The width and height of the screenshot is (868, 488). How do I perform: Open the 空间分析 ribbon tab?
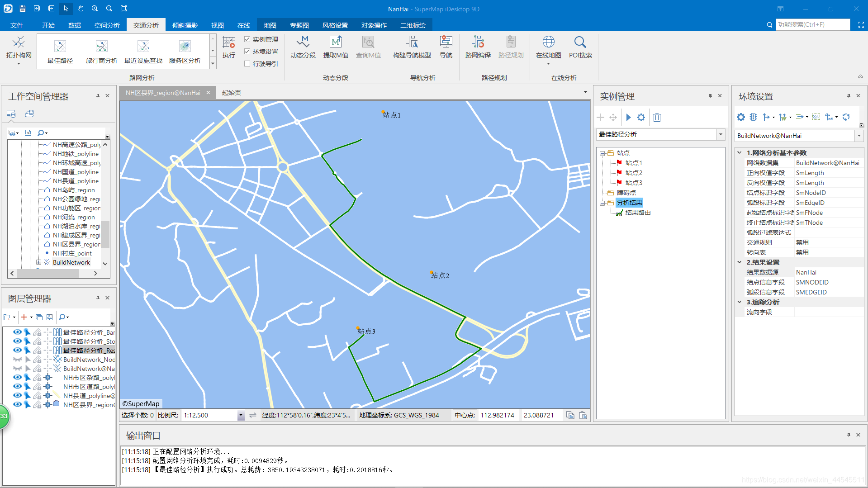[107, 25]
